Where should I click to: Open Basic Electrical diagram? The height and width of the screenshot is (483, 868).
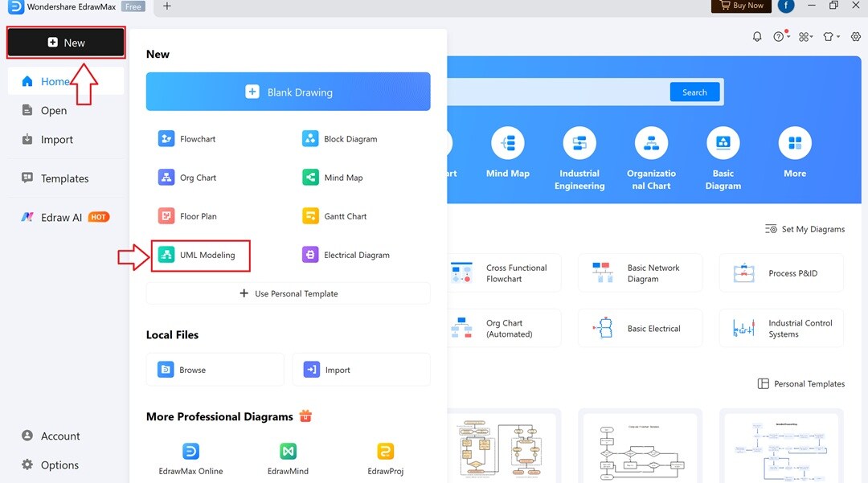coord(640,328)
